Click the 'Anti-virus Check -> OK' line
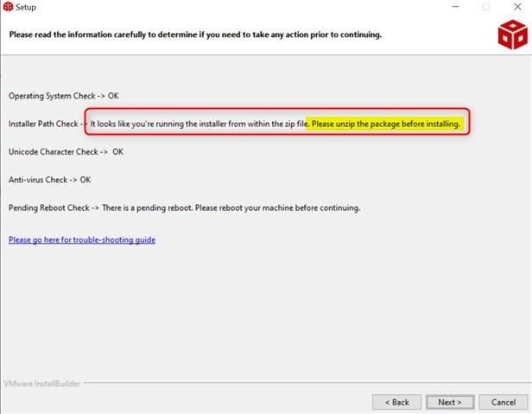The image size is (532, 414). (49, 180)
